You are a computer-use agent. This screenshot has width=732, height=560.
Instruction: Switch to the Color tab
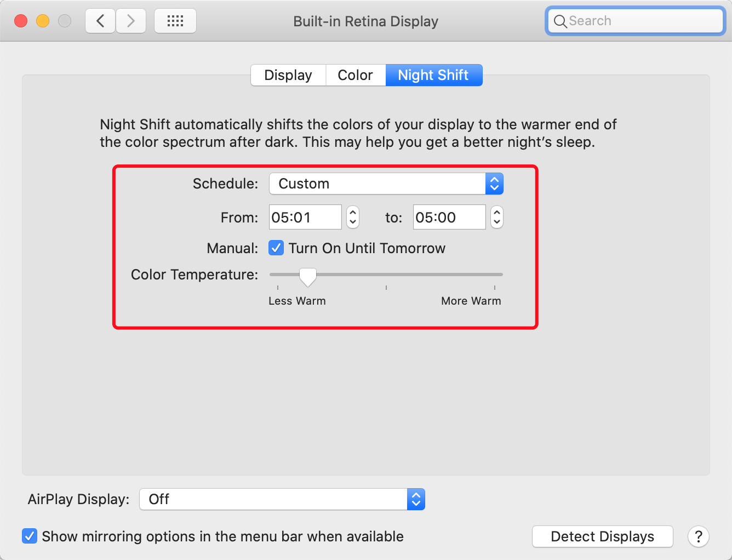pyautogui.click(x=355, y=75)
